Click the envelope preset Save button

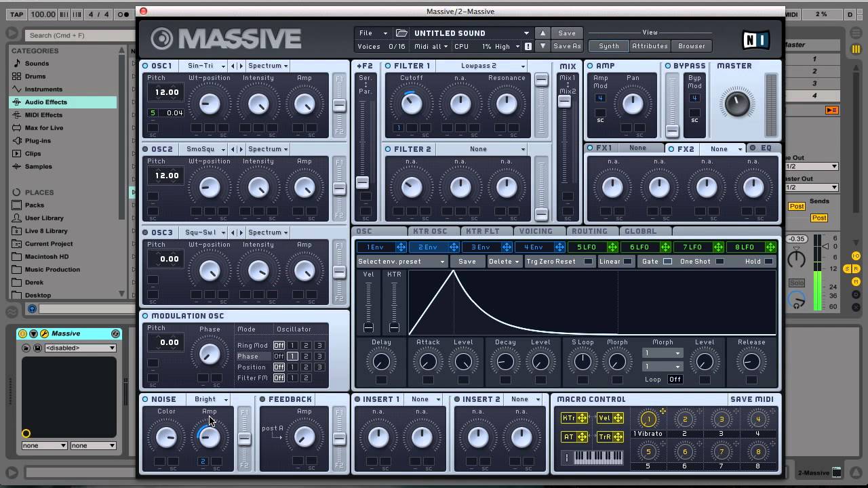tap(467, 262)
